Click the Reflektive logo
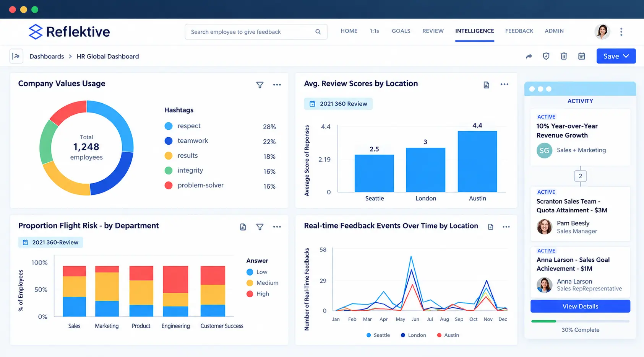Viewport: 644px width, 357px height. tap(69, 32)
